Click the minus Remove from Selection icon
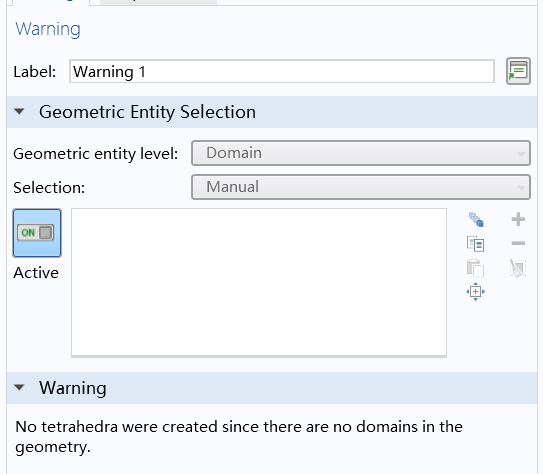 coord(518,243)
